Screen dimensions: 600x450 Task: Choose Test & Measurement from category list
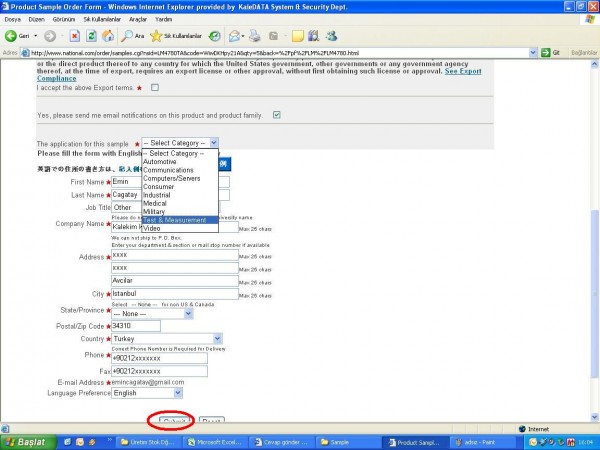[174, 220]
